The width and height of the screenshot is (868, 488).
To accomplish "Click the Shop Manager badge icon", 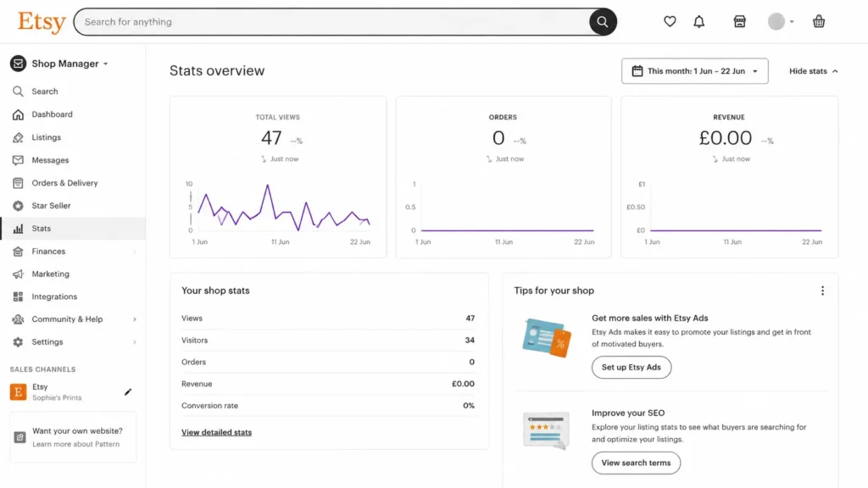I will [19, 64].
